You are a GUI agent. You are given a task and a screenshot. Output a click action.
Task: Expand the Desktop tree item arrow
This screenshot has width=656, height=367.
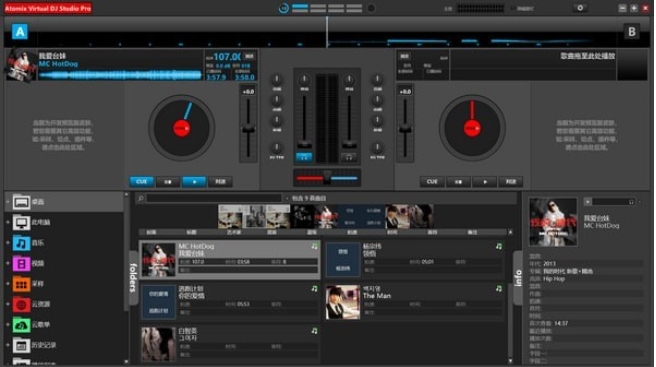click(8, 202)
